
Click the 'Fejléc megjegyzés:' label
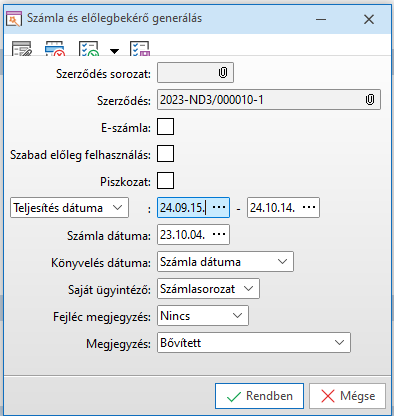[102, 317]
